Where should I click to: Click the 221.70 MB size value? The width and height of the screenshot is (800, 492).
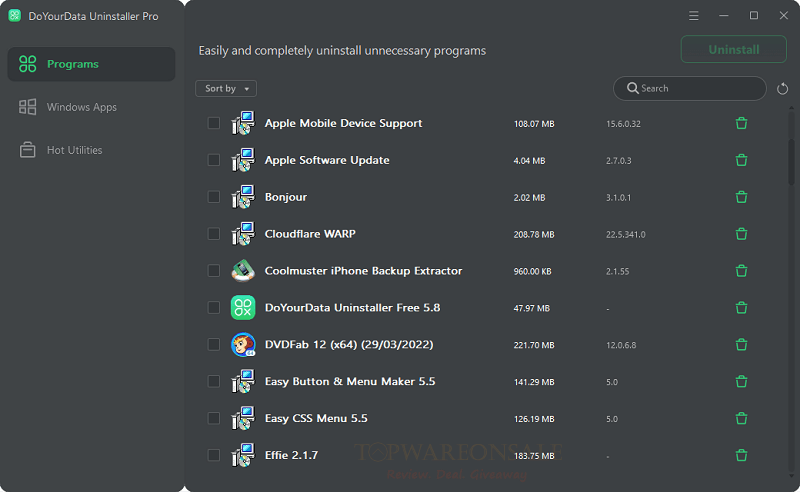(x=534, y=345)
